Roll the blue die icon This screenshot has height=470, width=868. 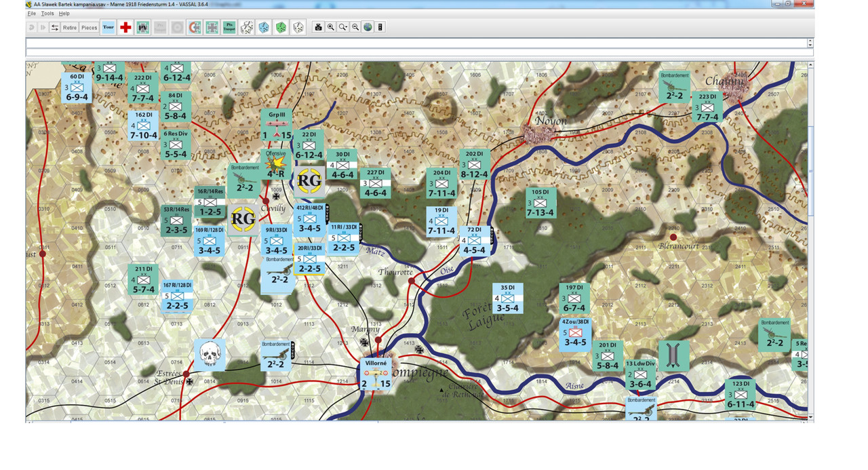click(x=264, y=27)
